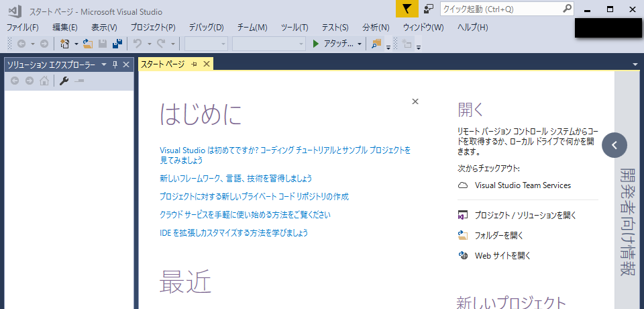Open the プロジェクト(P) menu
This screenshot has width=644, height=309.
[153, 28]
